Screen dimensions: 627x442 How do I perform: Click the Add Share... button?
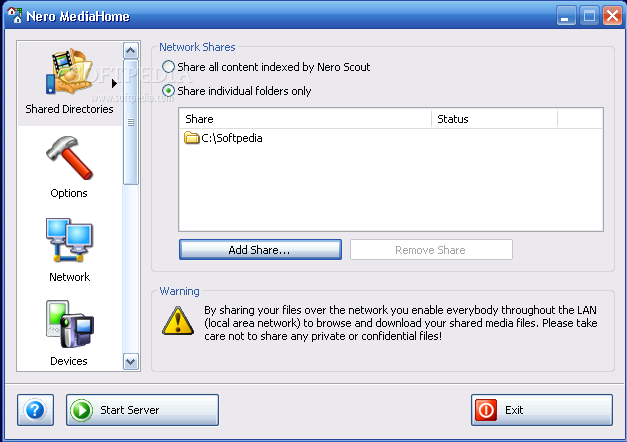260,250
